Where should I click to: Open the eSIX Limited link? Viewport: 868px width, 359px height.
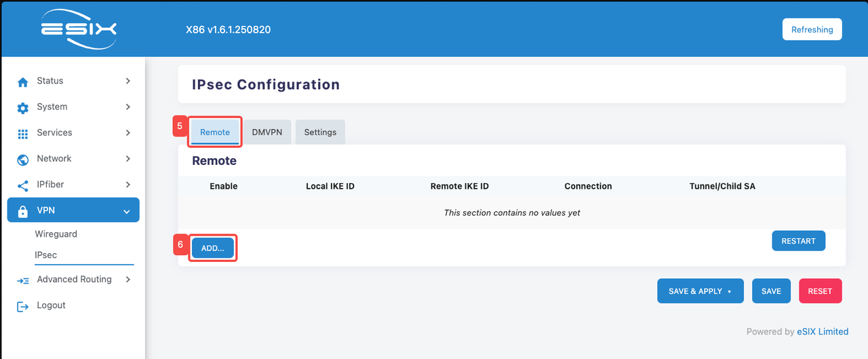point(823,332)
